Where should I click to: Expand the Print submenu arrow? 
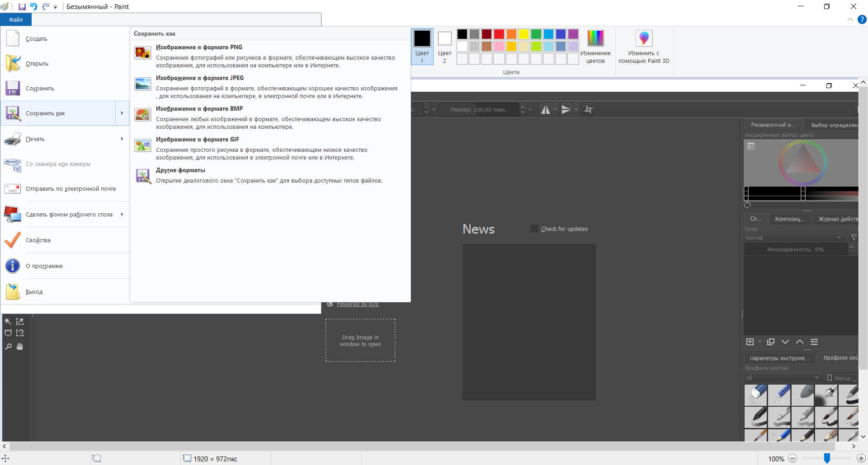pyautogui.click(x=122, y=139)
